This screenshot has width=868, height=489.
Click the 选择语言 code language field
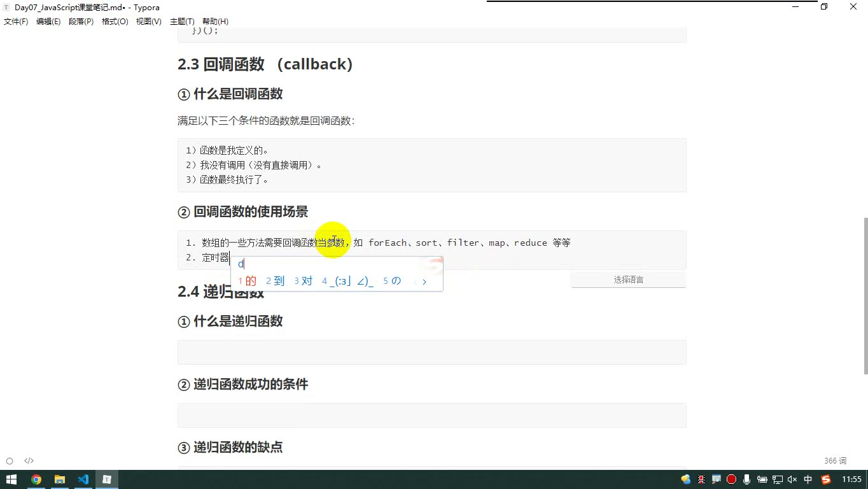pos(628,280)
